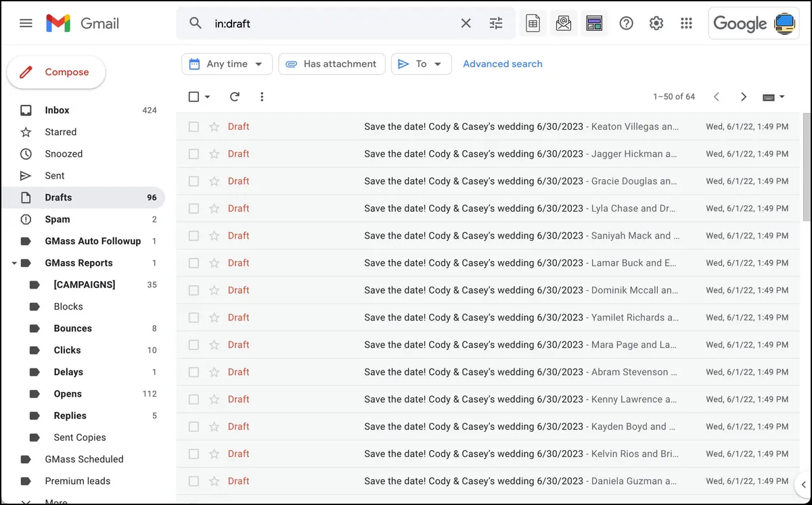This screenshot has height=505, width=812.
Task: Open the More three-dot toolbar menu
Action: click(x=262, y=97)
